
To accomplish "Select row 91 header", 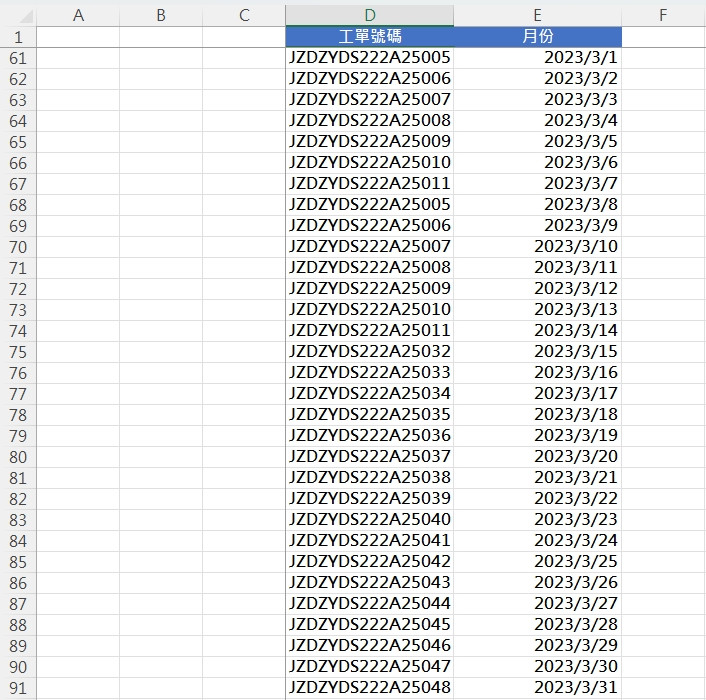I will coord(18,688).
